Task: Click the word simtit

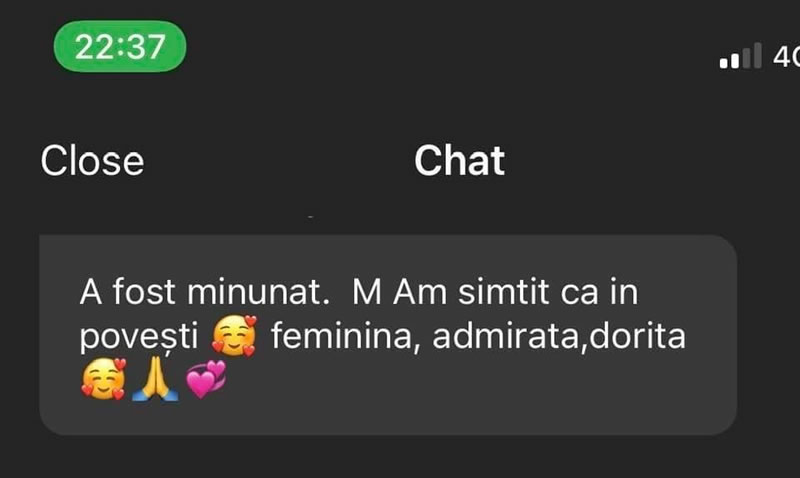Action: [504, 292]
